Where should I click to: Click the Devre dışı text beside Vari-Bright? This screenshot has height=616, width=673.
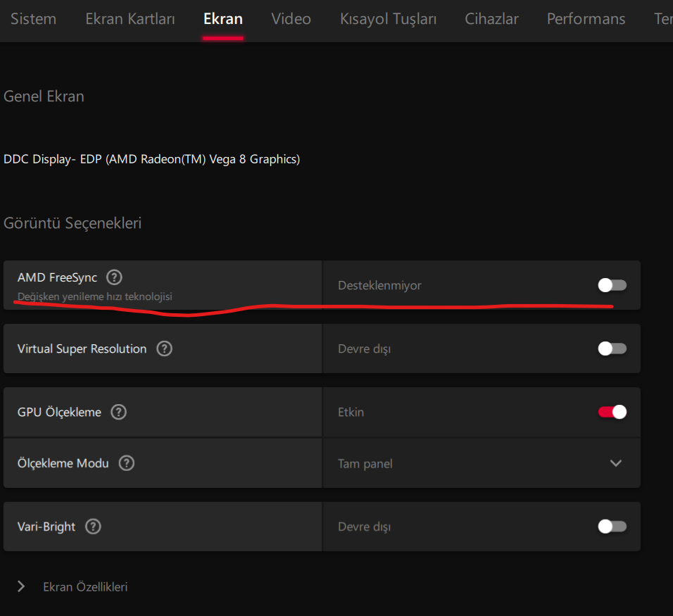tap(364, 527)
